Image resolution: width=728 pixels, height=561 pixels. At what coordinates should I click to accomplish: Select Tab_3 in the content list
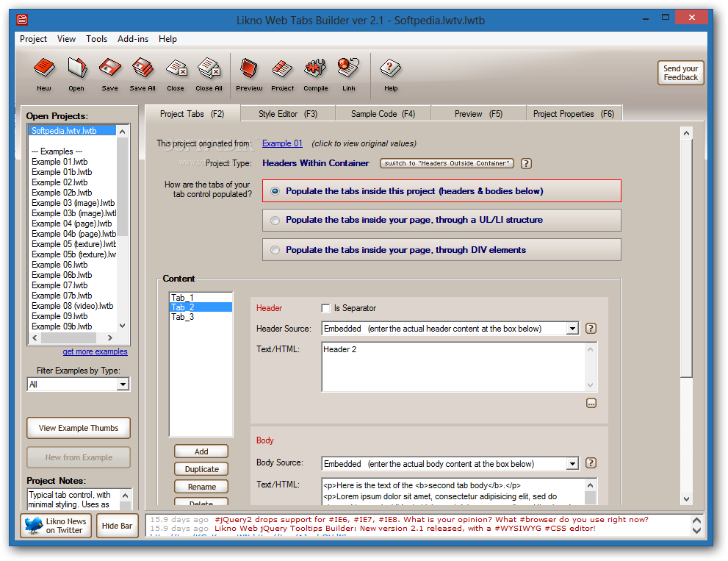(x=201, y=317)
